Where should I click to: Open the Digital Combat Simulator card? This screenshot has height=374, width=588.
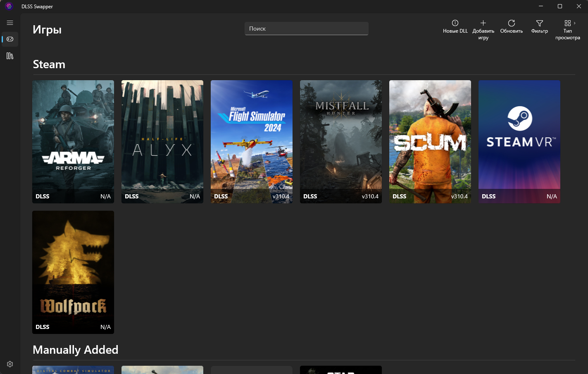point(73,370)
